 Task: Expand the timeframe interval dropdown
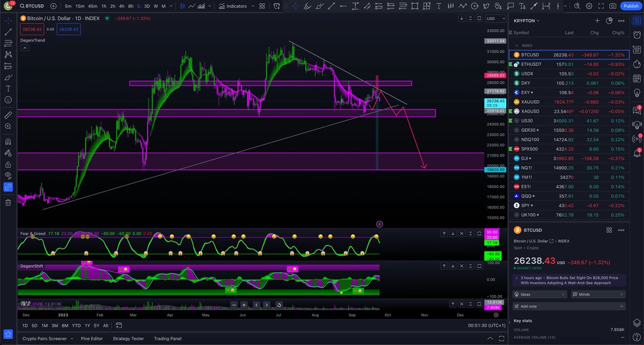coord(172,6)
